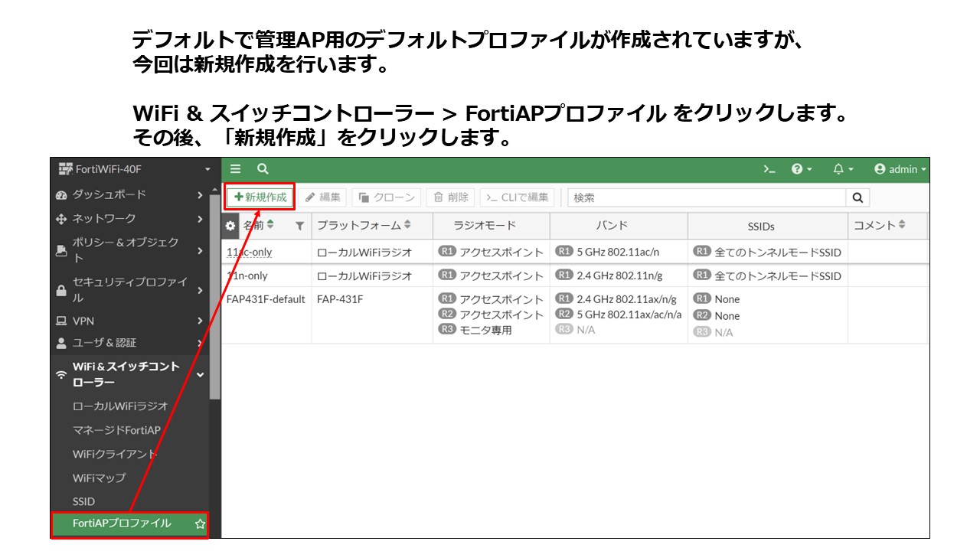Screen dimensions: 980x551
Task: Click the R3 モニタ専用 radio mode entry
Action: tap(475, 330)
